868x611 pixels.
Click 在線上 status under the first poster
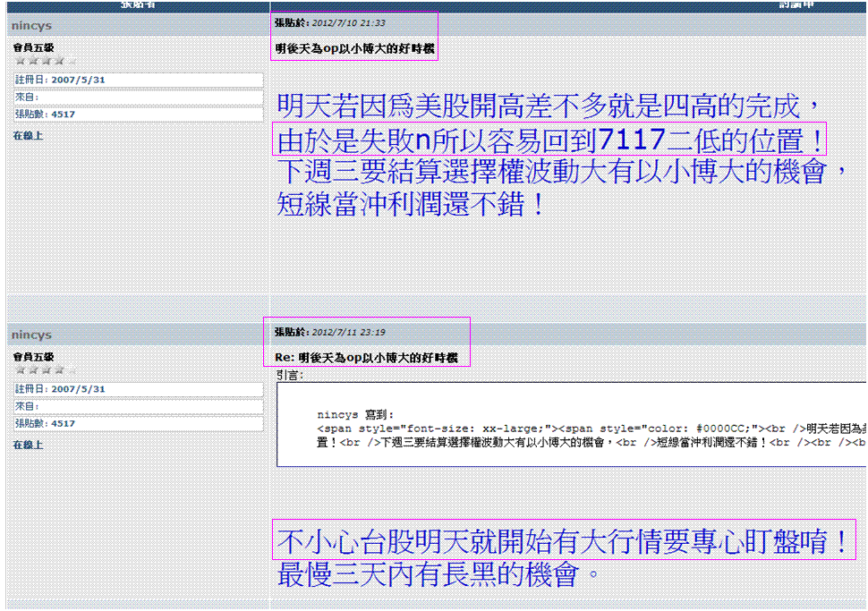point(27,136)
